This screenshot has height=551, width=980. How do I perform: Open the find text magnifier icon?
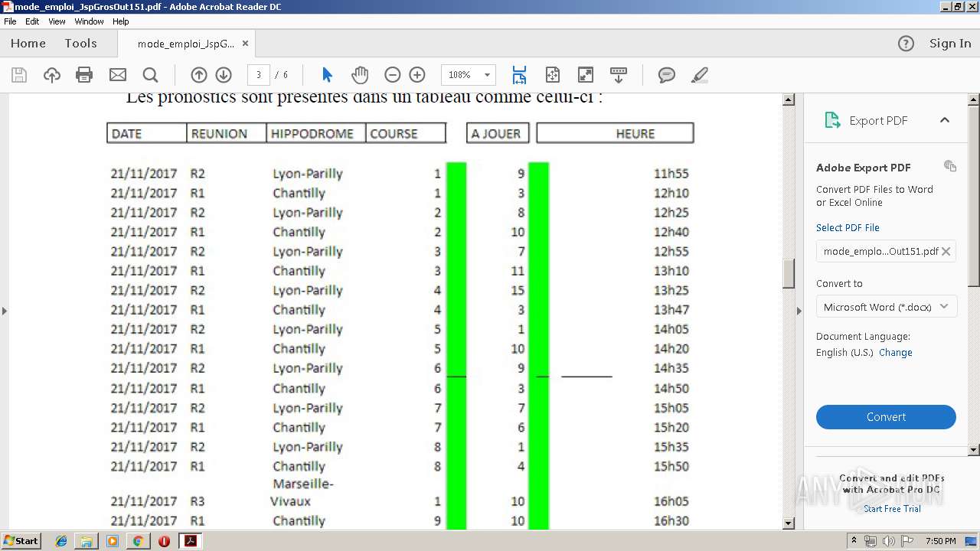click(x=151, y=75)
